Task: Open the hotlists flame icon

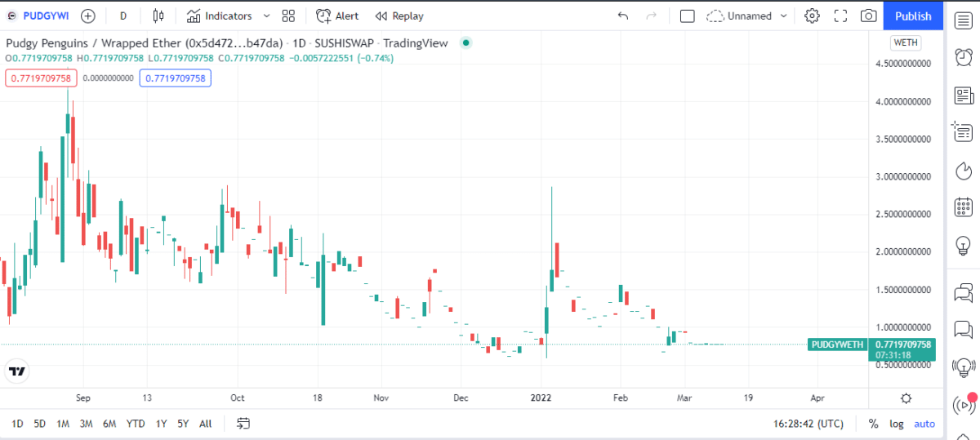Action: coord(964,170)
